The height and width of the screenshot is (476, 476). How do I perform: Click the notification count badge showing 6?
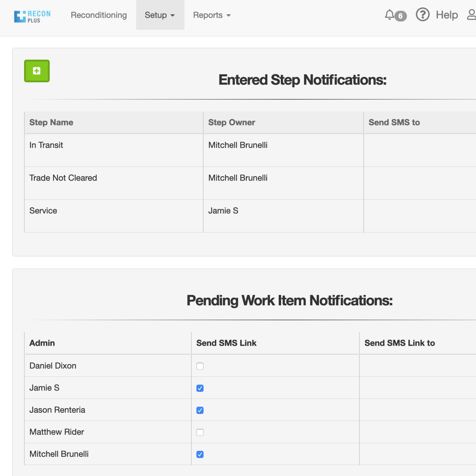(400, 16)
